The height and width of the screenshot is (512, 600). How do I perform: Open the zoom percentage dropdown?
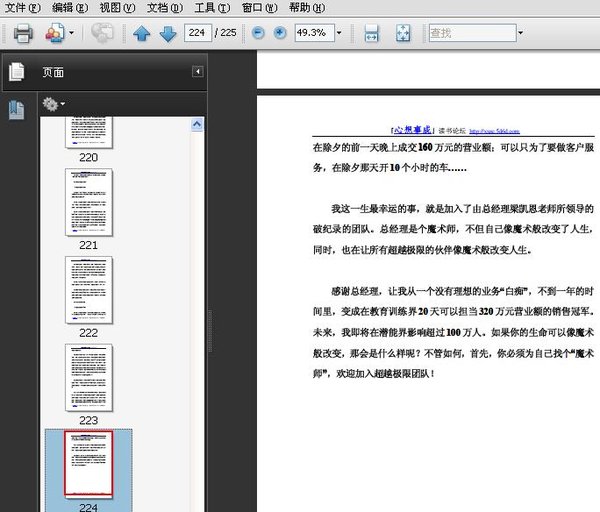[x=339, y=33]
